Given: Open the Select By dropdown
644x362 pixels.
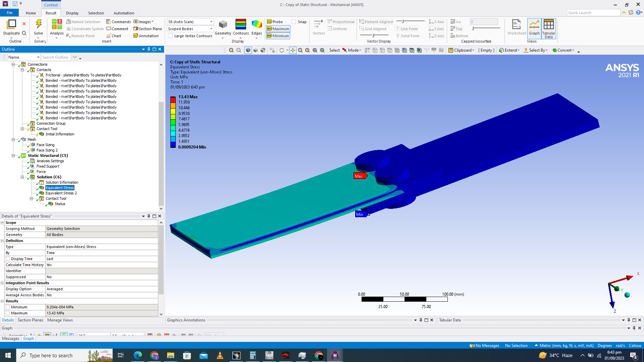Looking at the screenshot, I should (x=536, y=50).
